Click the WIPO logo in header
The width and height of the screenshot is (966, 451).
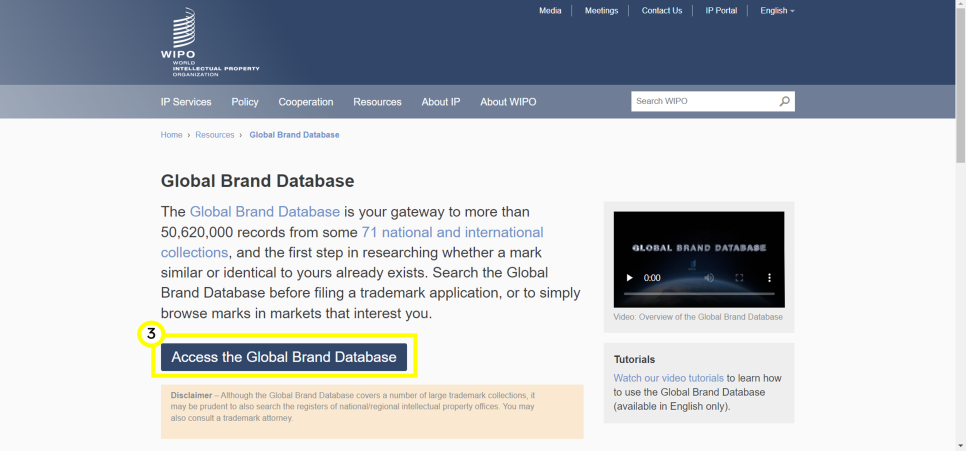[x=209, y=42]
